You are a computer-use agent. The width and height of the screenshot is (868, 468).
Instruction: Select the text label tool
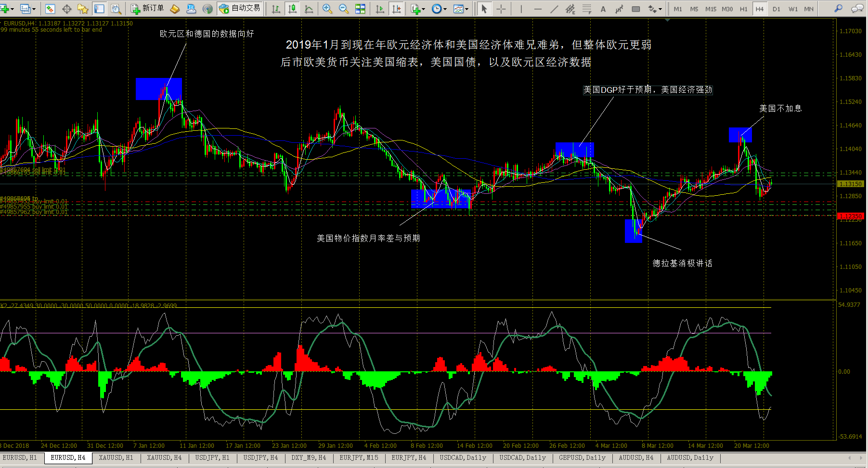[603, 9]
